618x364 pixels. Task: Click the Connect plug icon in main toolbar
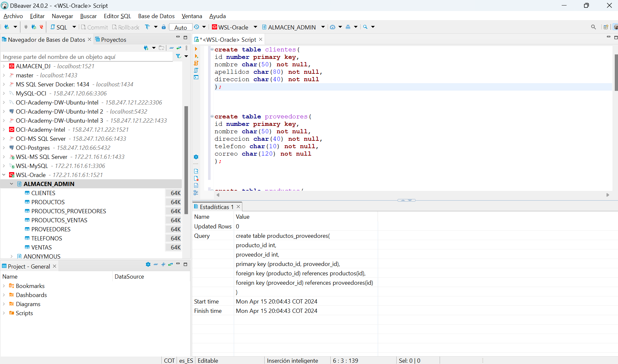tap(26, 27)
